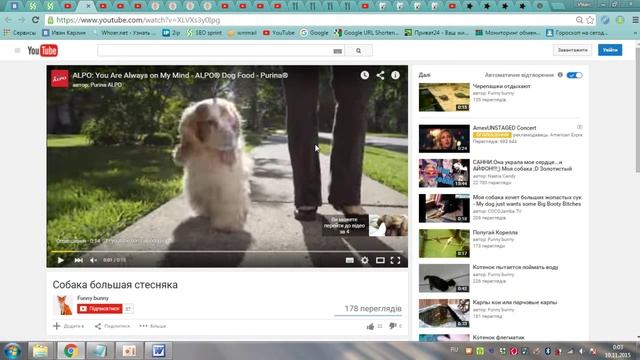Click the autoplay info icon
Screen dimensions: 640x360
click(x=560, y=75)
